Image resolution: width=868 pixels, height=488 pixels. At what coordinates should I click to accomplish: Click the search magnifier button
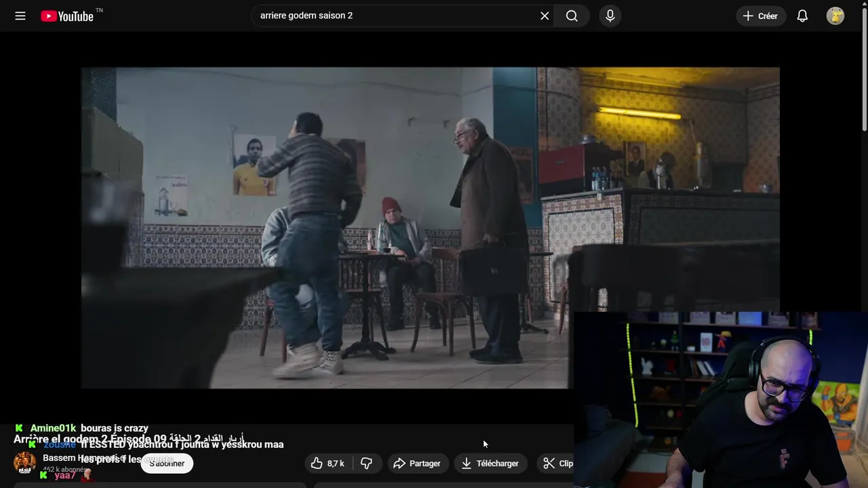(572, 16)
